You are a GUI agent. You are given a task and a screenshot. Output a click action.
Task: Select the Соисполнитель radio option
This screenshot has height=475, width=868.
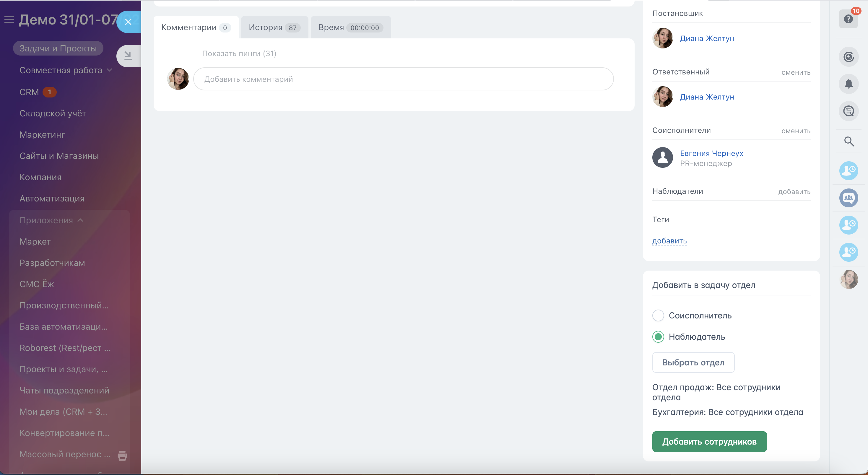(x=658, y=315)
